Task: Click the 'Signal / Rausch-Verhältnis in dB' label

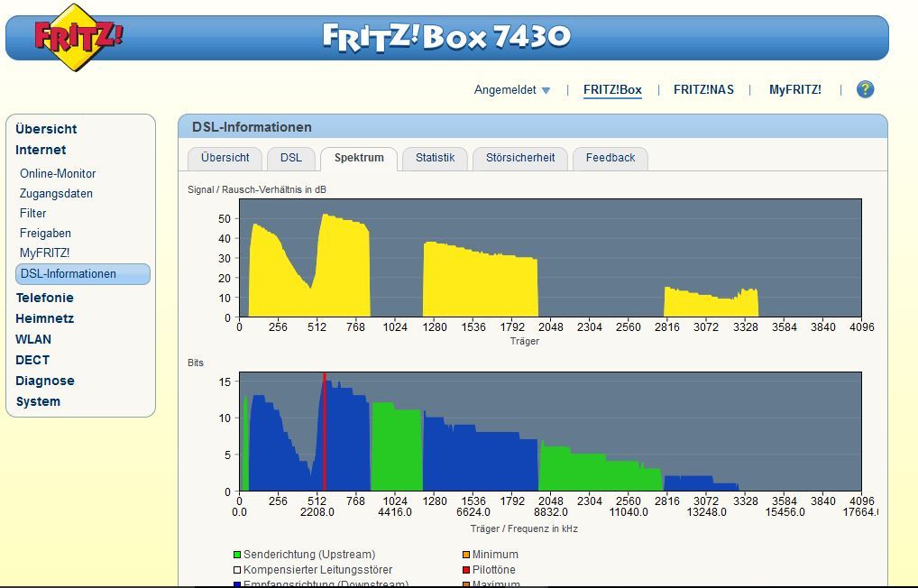Action: (x=257, y=189)
